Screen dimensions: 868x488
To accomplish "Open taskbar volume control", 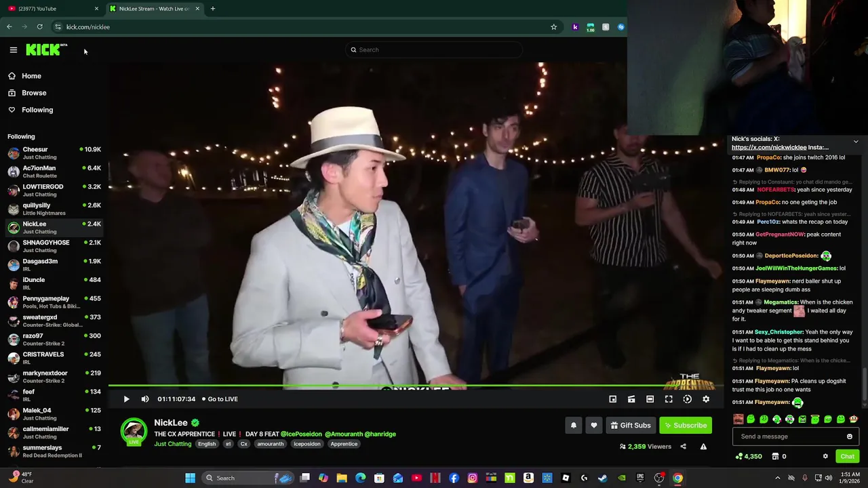I will tap(829, 478).
